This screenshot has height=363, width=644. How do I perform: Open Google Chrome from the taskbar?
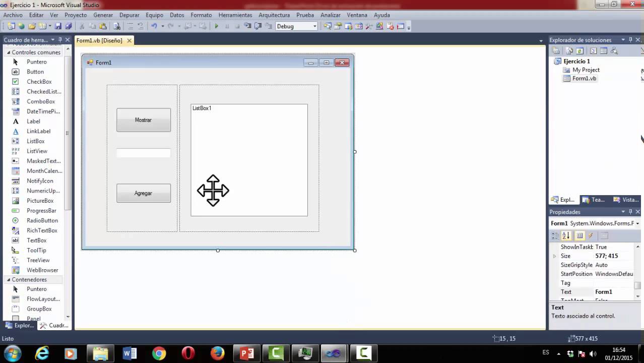click(159, 353)
